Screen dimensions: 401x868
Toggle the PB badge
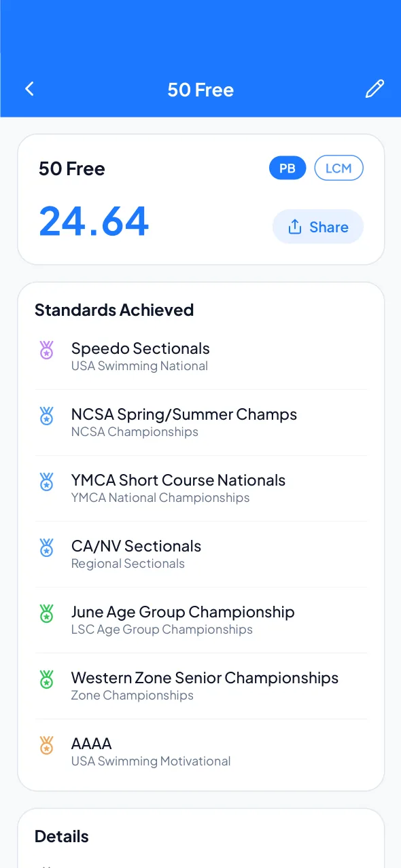287,168
